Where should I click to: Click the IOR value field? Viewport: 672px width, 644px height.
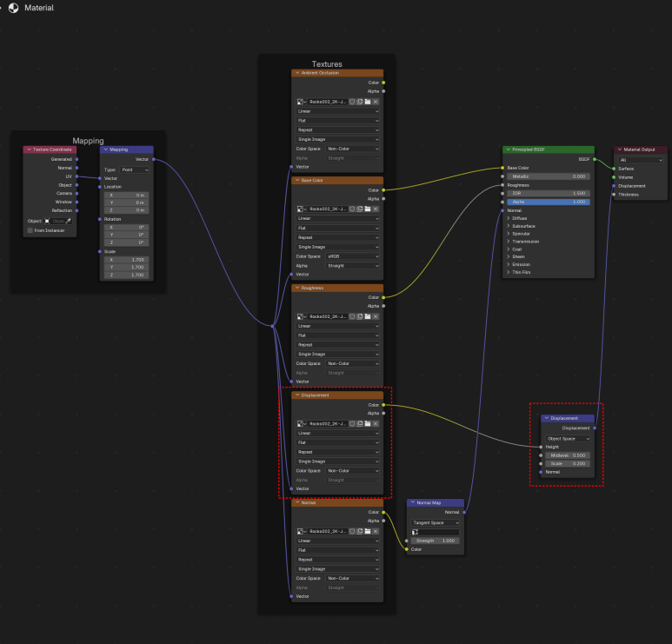click(549, 193)
